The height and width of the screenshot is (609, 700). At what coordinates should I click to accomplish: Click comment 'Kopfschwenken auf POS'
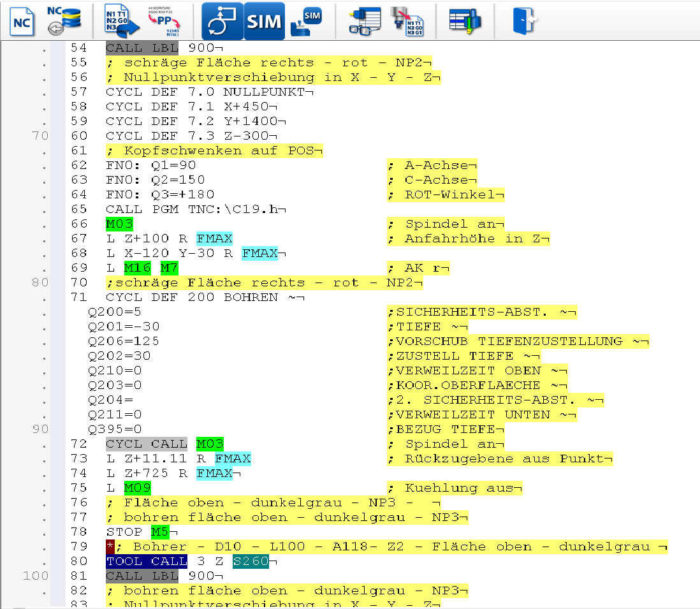pyautogui.click(x=214, y=150)
